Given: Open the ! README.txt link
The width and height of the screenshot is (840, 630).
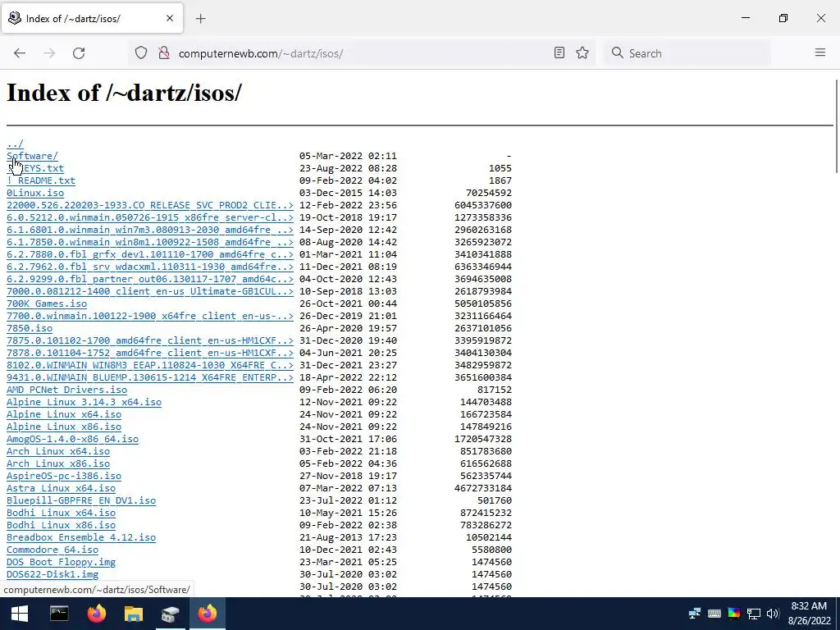Looking at the screenshot, I should [41, 180].
